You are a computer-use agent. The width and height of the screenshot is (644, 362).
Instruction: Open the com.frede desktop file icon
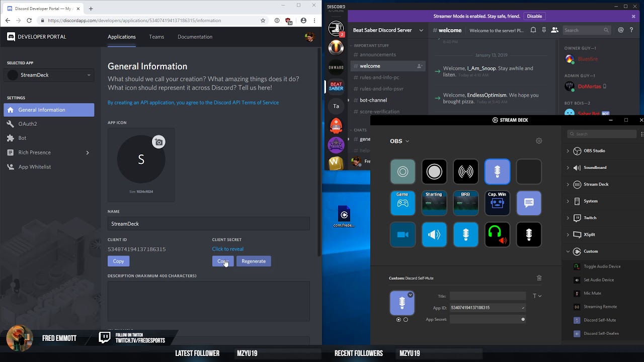coord(344,217)
